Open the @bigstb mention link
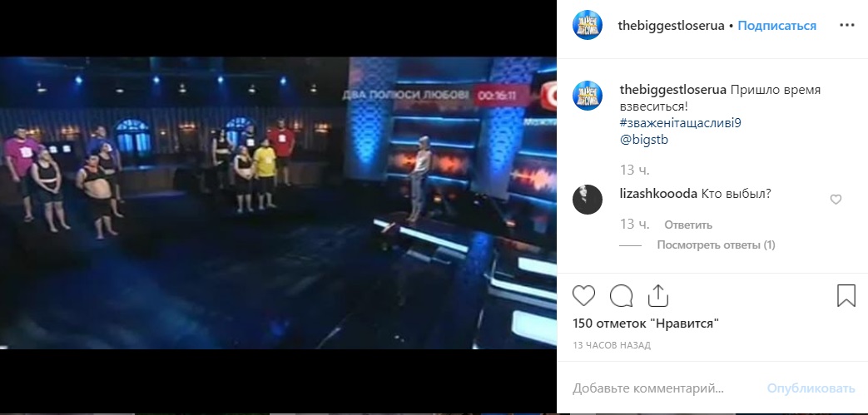 pyautogui.click(x=644, y=140)
